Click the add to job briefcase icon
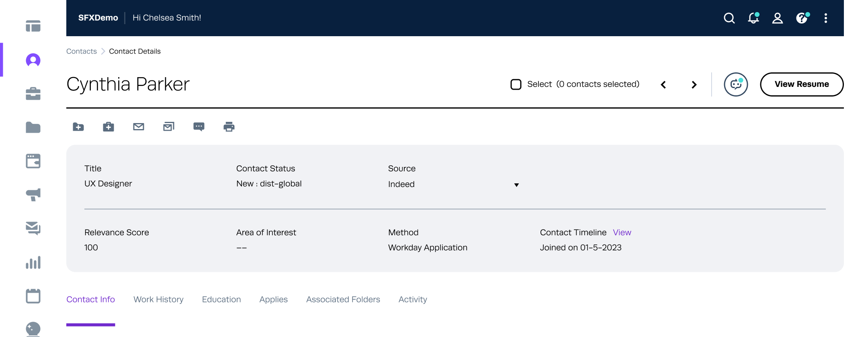 pyautogui.click(x=108, y=127)
